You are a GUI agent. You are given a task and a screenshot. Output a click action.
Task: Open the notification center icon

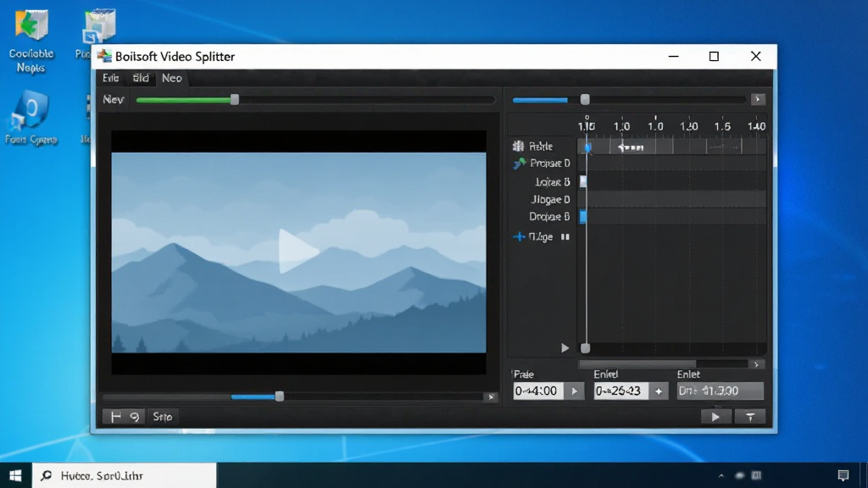tap(843, 475)
